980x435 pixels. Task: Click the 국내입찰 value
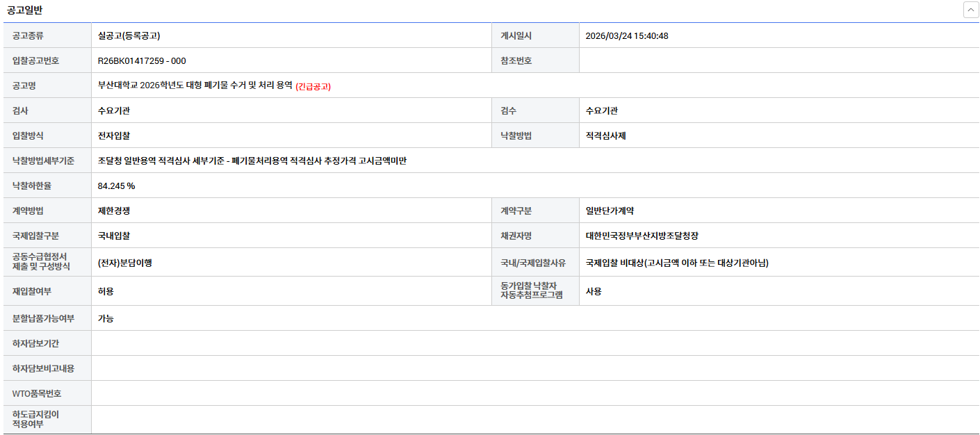[x=114, y=236]
